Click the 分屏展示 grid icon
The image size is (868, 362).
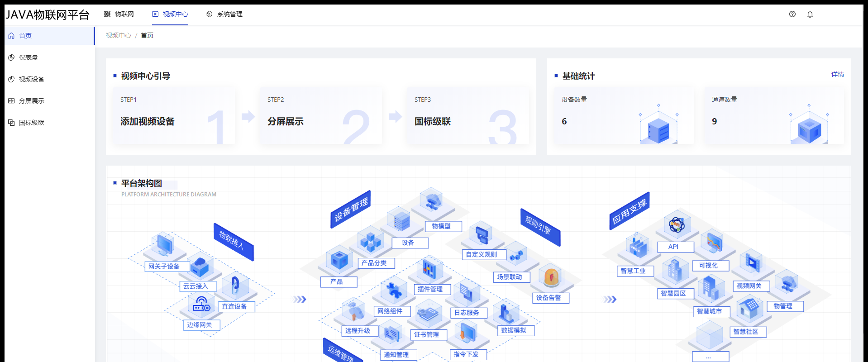point(11,101)
